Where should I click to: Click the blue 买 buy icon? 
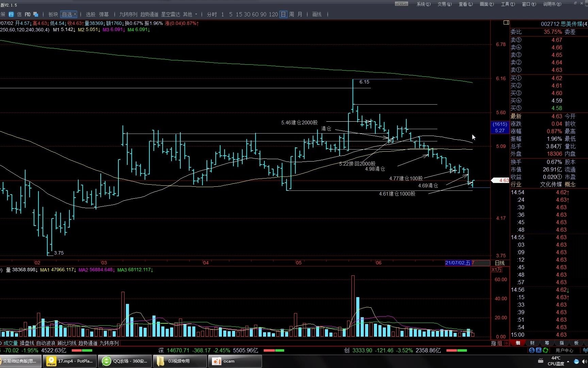539,350
